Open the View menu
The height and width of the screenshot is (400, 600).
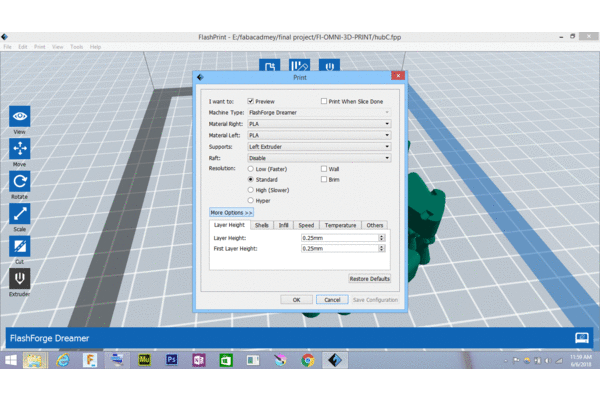57,47
